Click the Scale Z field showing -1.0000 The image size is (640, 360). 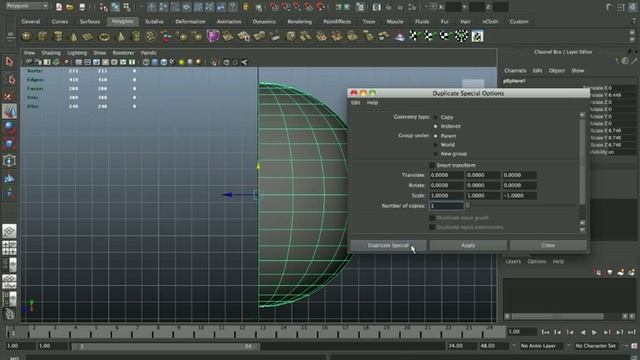[519, 196]
